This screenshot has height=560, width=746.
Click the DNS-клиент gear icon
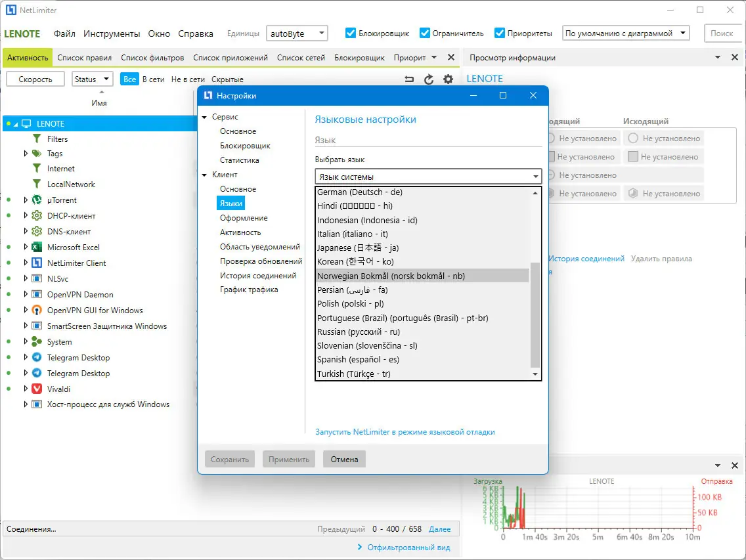tap(37, 231)
